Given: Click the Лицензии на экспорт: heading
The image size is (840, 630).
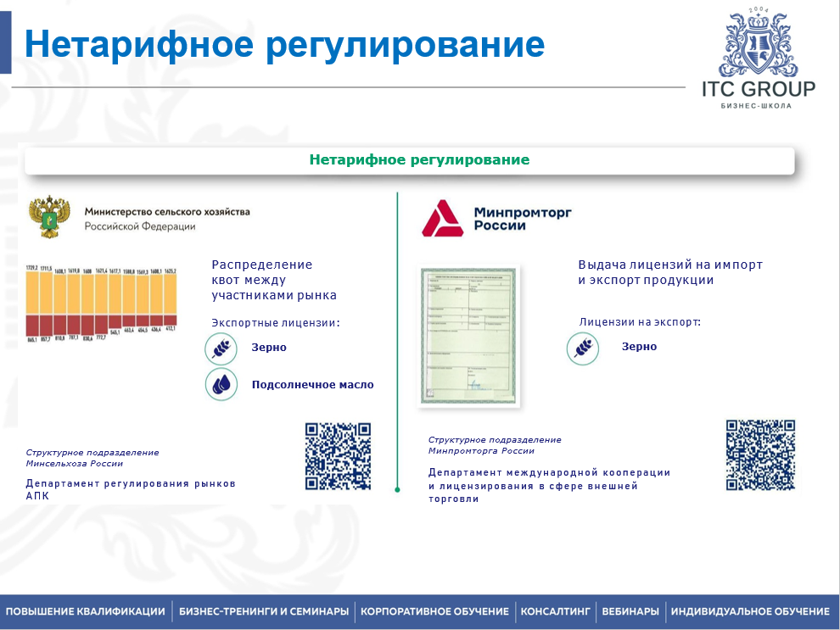Looking at the screenshot, I should pyautogui.click(x=640, y=321).
